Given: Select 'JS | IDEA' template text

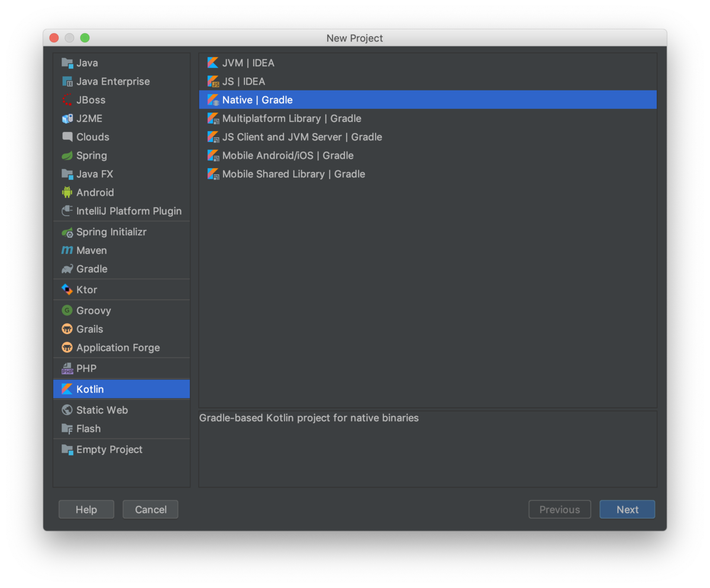Looking at the screenshot, I should (x=244, y=81).
